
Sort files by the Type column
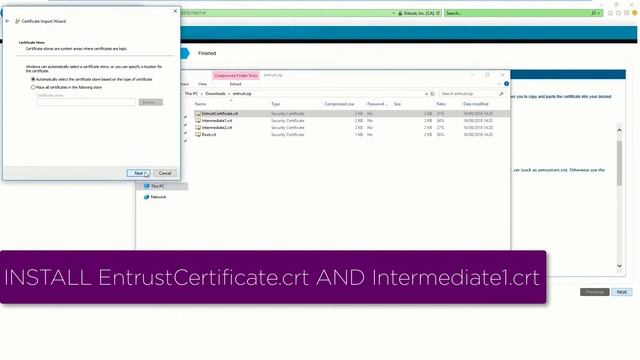coord(276,104)
